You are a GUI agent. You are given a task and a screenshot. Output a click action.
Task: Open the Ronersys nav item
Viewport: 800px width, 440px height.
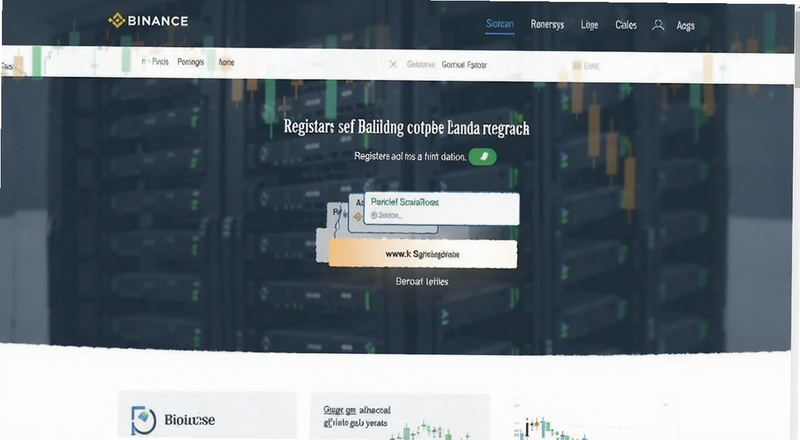pyautogui.click(x=547, y=25)
